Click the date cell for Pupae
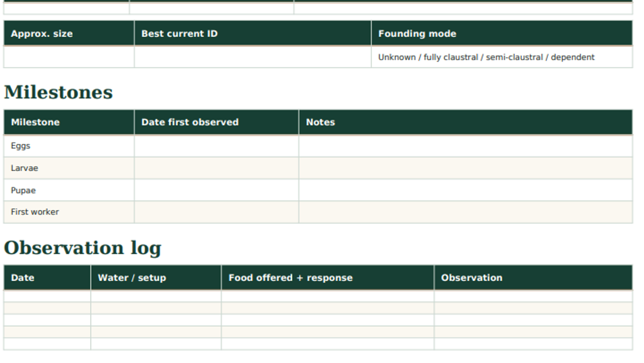This screenshot has width=644, height=363. tap(217, 190)
